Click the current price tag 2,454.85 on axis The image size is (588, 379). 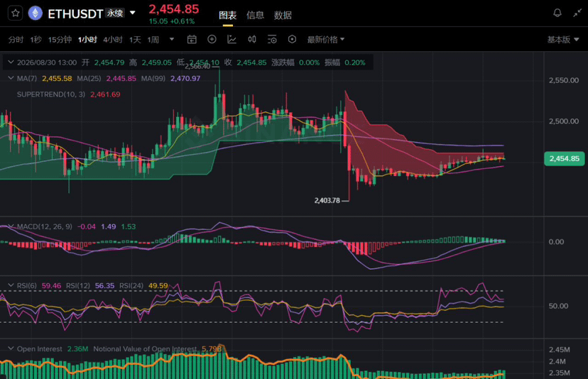[565, 158]
